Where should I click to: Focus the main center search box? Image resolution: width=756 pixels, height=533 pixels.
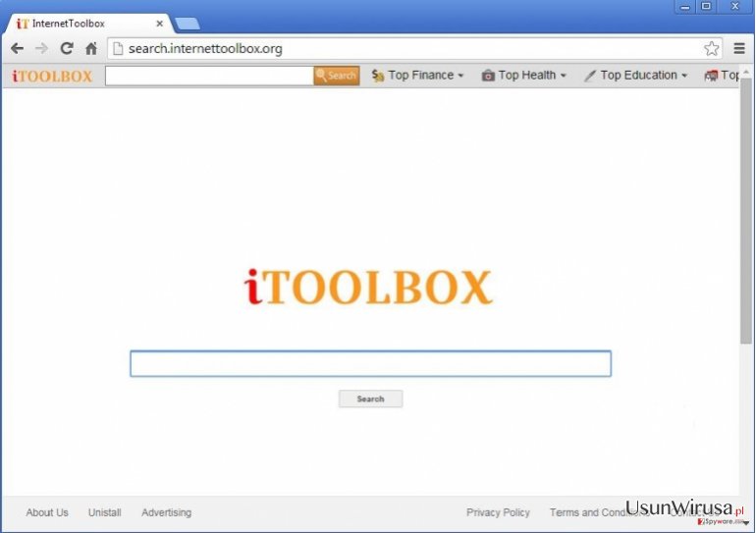(370, 363)
